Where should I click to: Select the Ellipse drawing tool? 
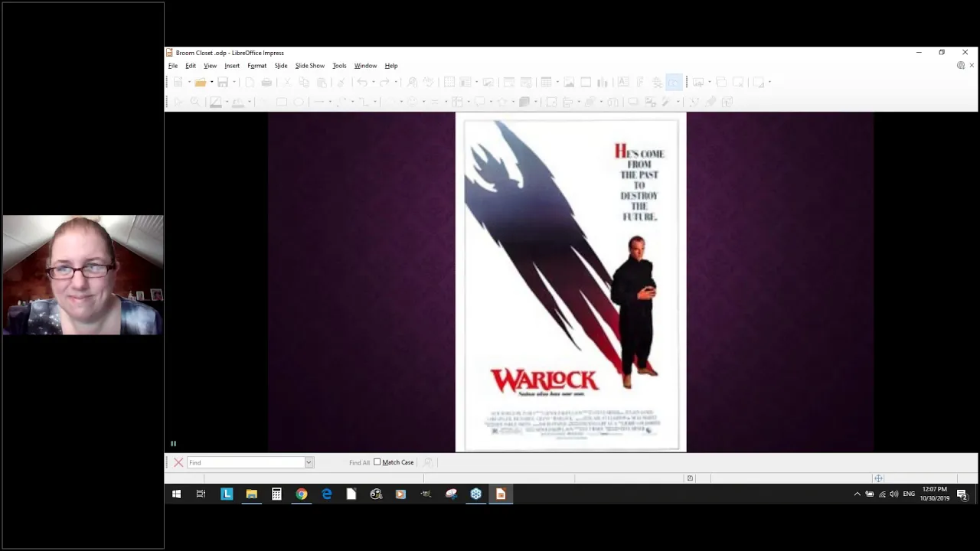pos(299,102)
